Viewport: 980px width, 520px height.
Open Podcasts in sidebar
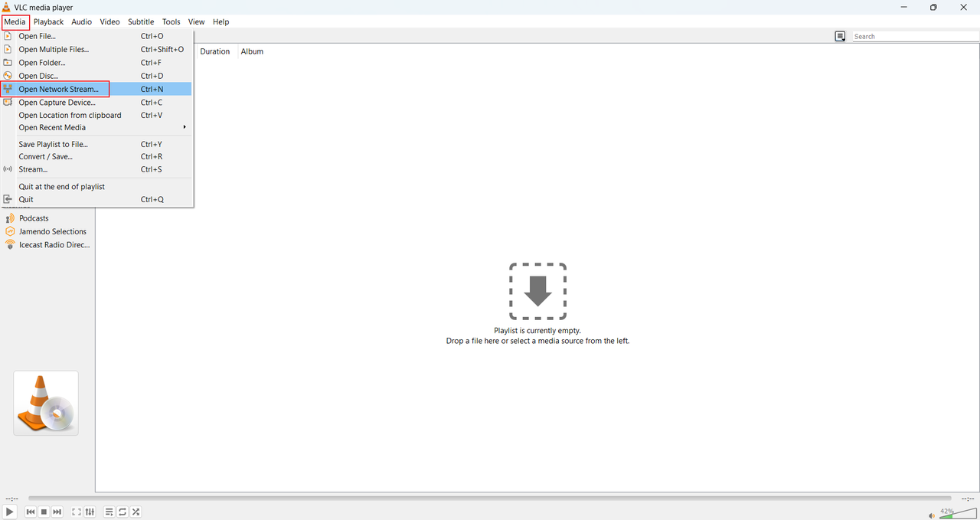(34, 218)
